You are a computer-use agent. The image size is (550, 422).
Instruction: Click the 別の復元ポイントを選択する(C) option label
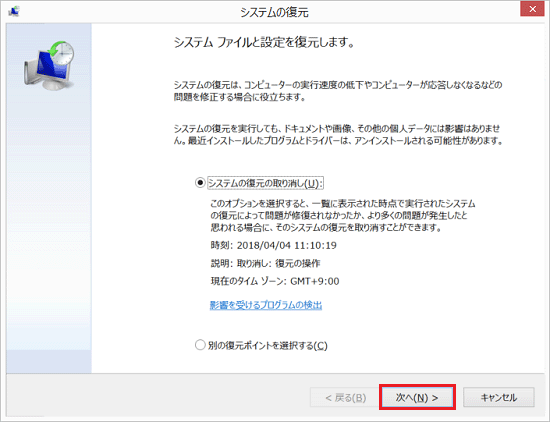268,346
